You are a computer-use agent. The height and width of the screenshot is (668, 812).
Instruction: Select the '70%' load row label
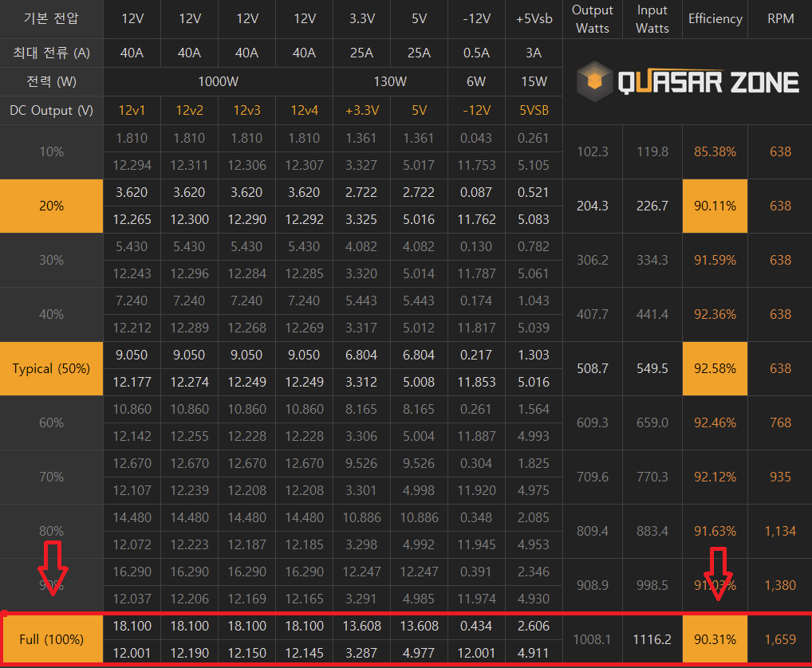pos(51,477)
